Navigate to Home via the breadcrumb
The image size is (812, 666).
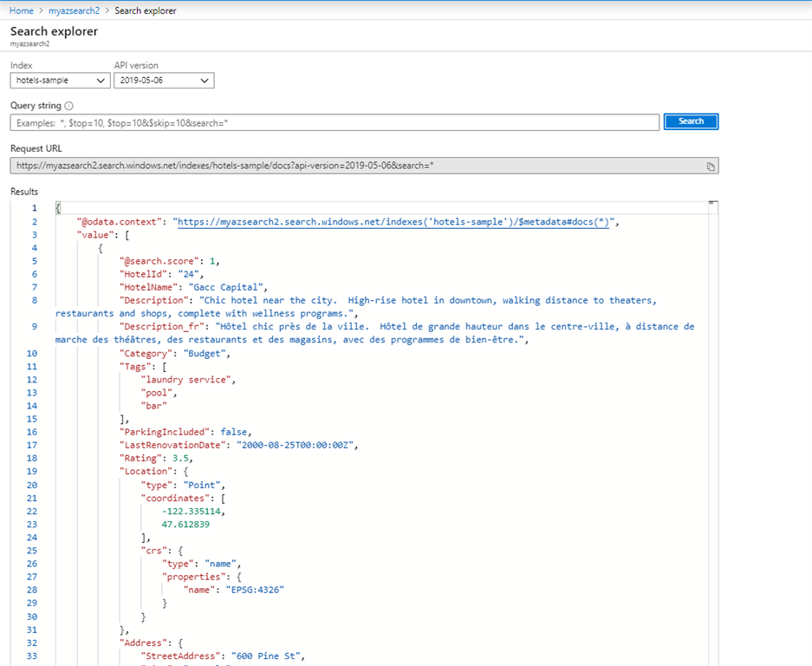21,10
